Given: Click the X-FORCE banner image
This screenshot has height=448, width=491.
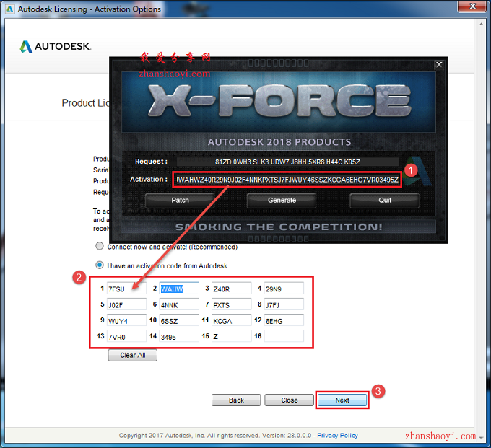Looking at the screenshot, I should tap(279, 102).
